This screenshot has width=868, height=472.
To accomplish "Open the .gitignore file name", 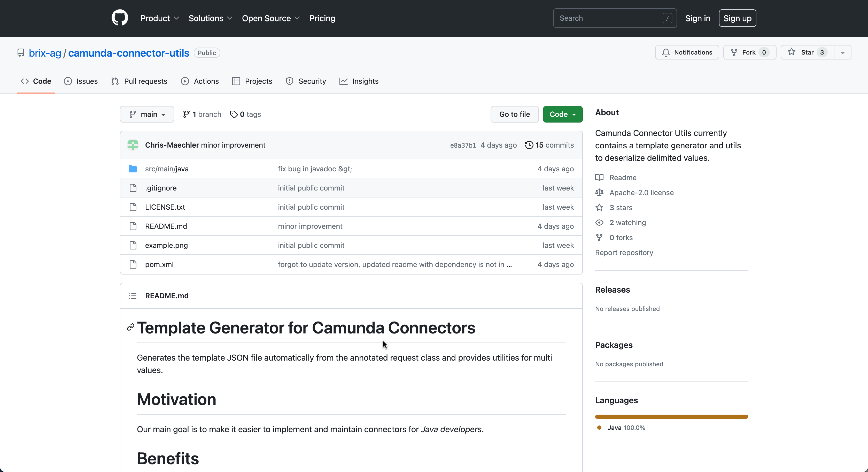I will tap(161, 188).
